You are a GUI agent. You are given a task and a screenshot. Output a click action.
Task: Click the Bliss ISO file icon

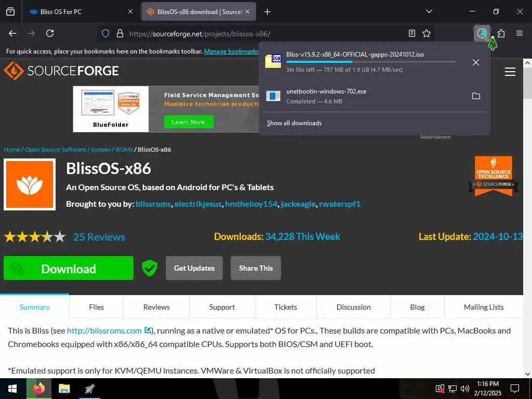tap(273, 61)
